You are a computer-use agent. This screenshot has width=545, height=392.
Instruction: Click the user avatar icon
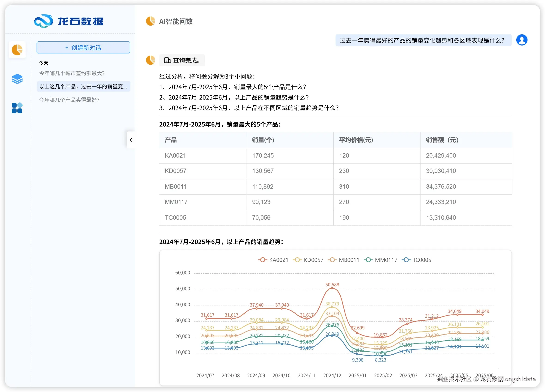click(522, 40)
